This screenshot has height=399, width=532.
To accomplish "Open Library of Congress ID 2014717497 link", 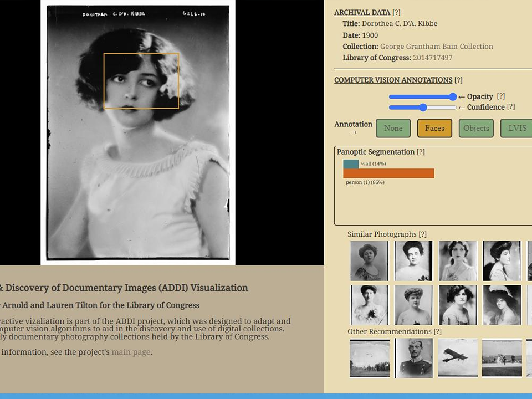I will 433,58.
